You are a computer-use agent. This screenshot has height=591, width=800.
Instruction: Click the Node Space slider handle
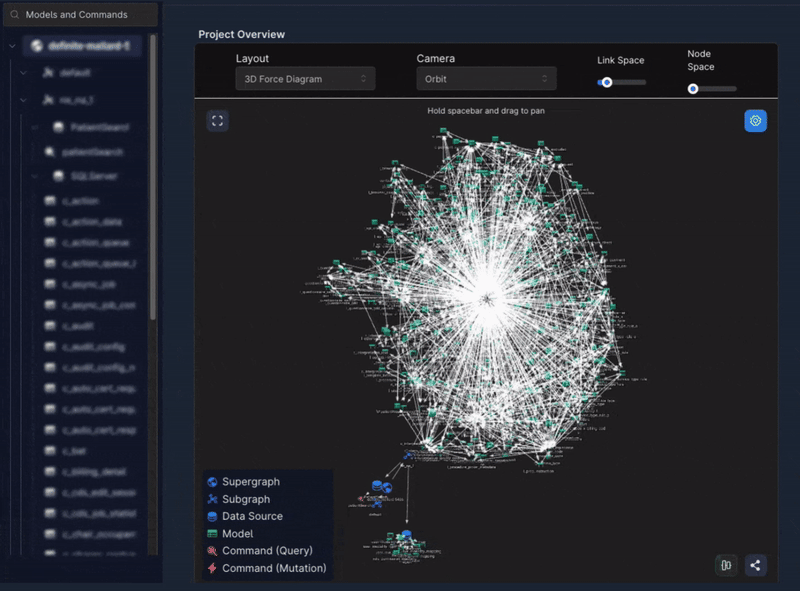click(693, 89)
